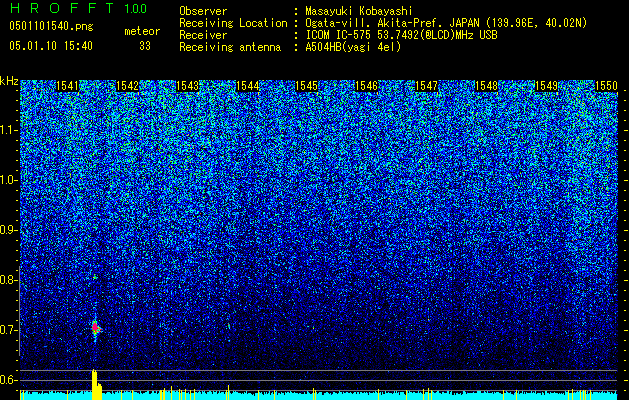The width and height of the screenshot is (629, 400).
Task: Click the Receiver label
Action: click(x=203, y=35)
